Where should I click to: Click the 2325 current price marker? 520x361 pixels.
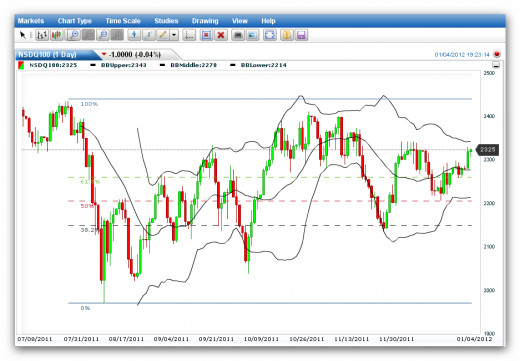487,150
